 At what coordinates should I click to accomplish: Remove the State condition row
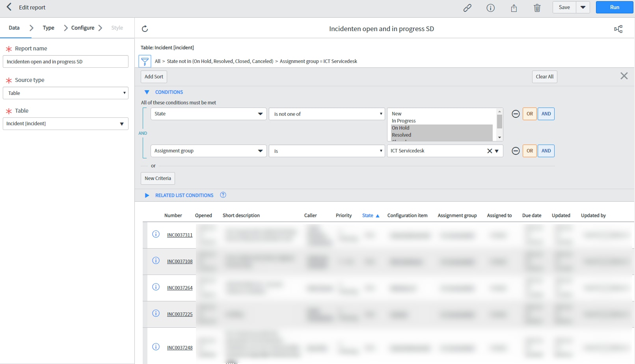pyautogui.click(x=515, y=114)
